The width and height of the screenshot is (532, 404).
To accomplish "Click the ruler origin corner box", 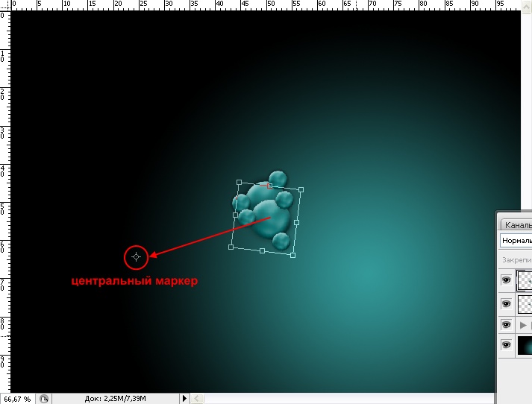I will pos(5,5).
